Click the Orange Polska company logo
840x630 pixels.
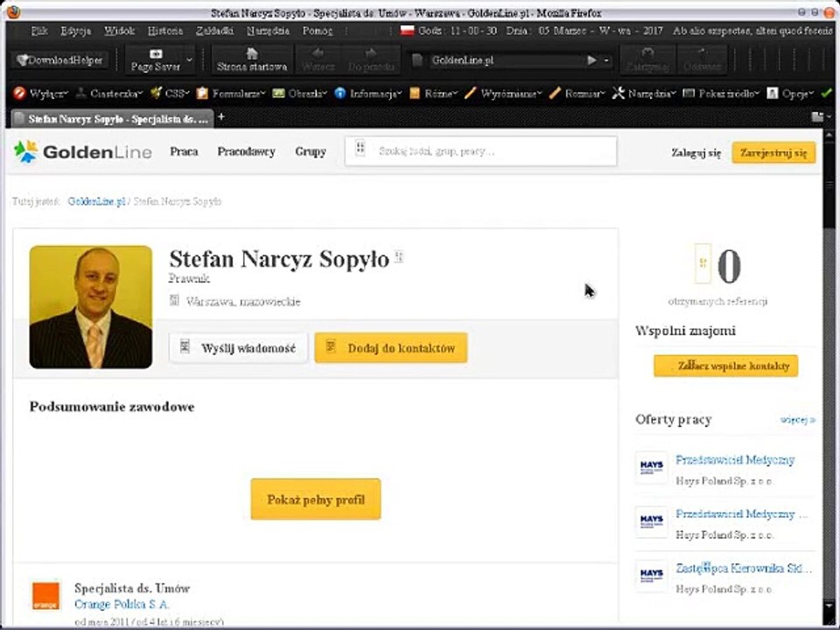pyautogui.click(x=46, y=596)
